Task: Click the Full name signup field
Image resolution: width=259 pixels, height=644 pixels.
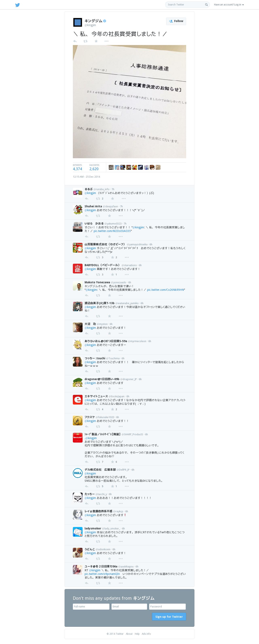Action: [x=91, y=606]
